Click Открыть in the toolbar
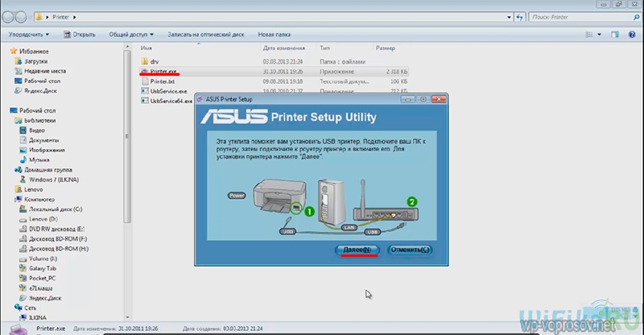Screen dimensions: 644x335 [x=79, y=35]
